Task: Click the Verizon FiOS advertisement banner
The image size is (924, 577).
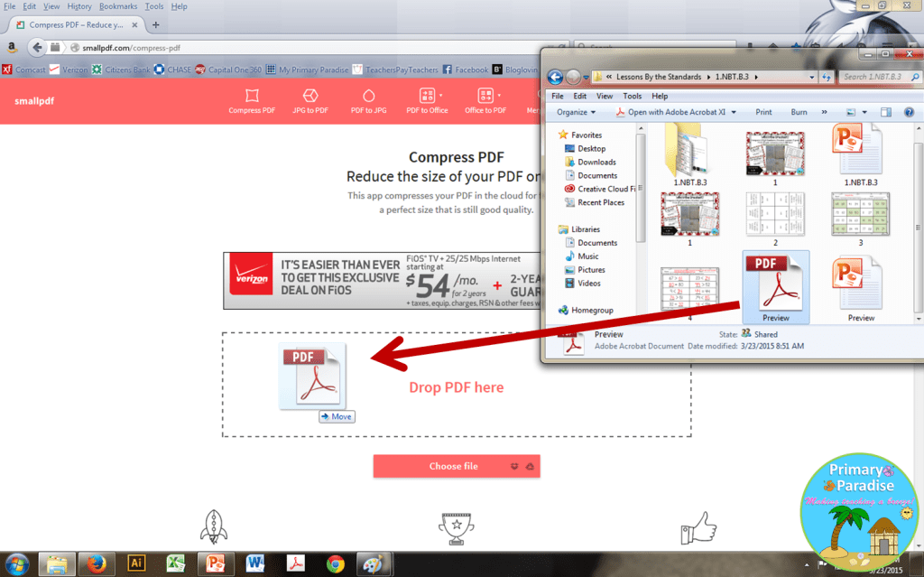Action: pos(382,281)
